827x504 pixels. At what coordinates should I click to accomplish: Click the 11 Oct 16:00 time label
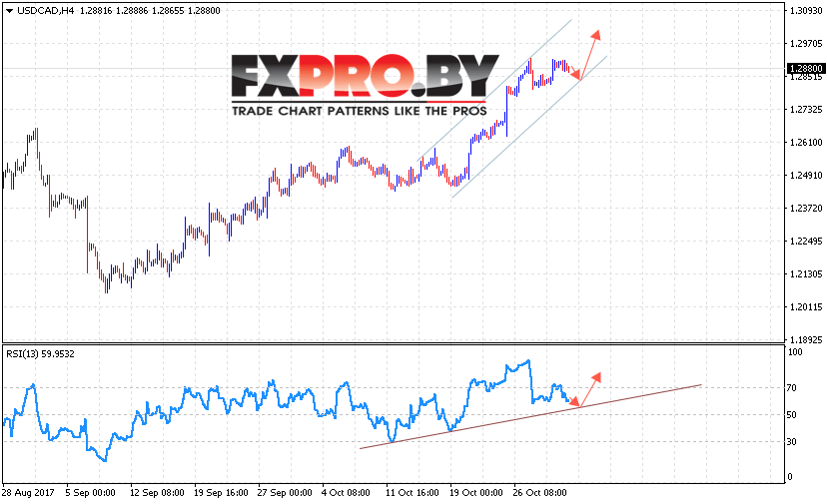(x=412, y=493)
